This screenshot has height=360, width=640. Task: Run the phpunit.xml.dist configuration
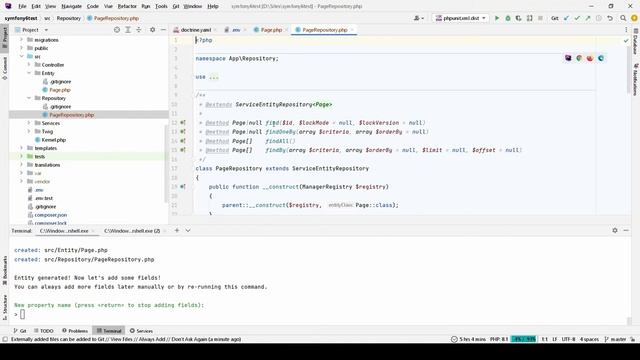497,18
